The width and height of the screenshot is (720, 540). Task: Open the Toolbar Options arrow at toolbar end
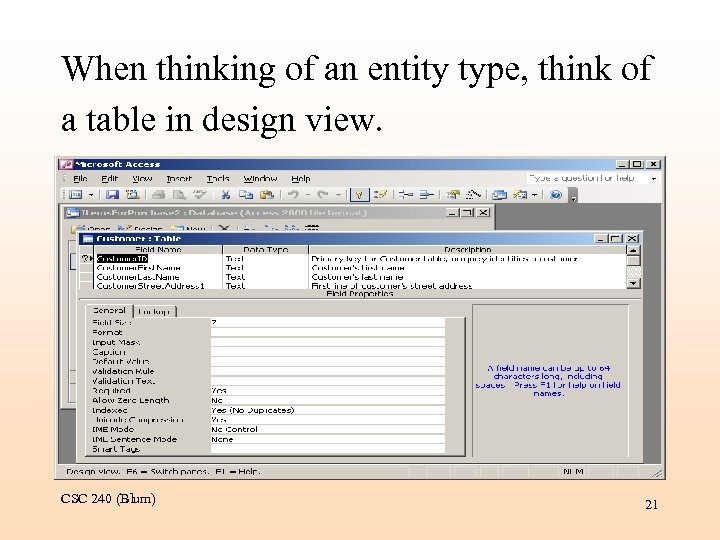573,196
